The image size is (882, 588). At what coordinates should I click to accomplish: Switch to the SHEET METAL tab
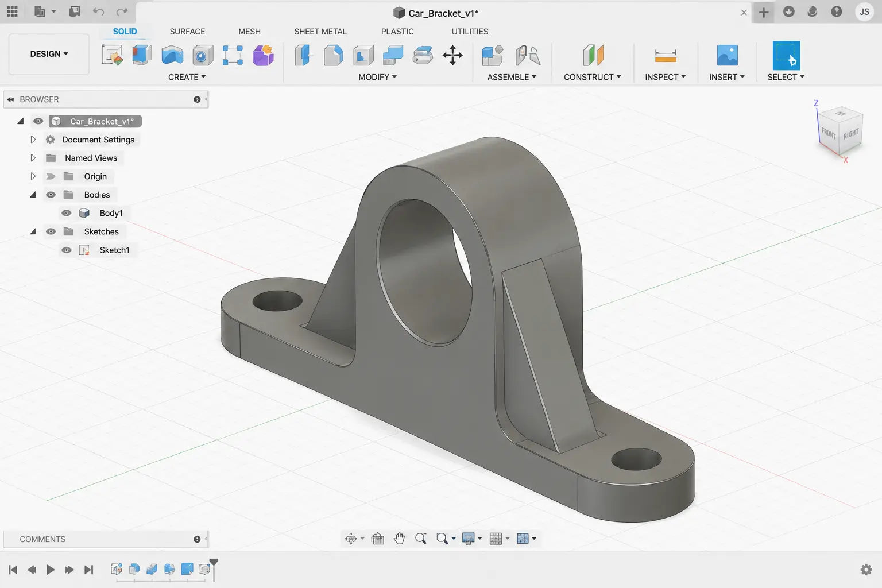point(320,32)
